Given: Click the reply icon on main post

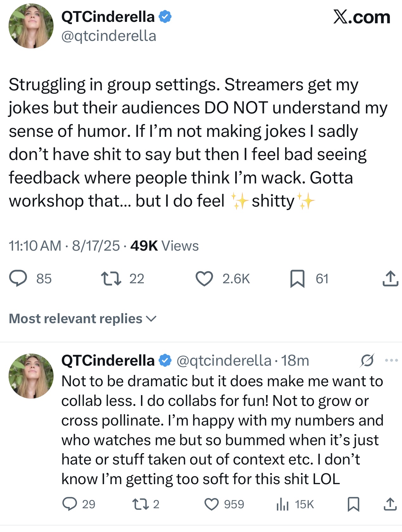Looking at the screenshot, I should 18,279.
